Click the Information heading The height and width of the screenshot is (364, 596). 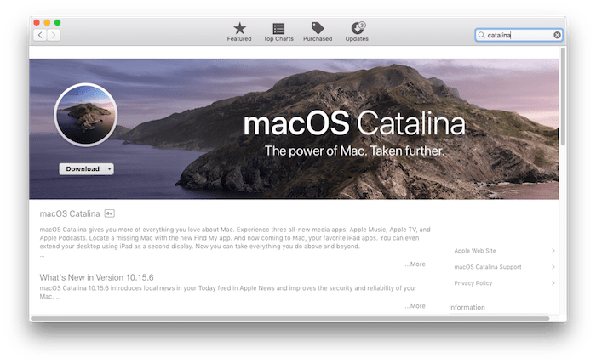coord(467,308)
